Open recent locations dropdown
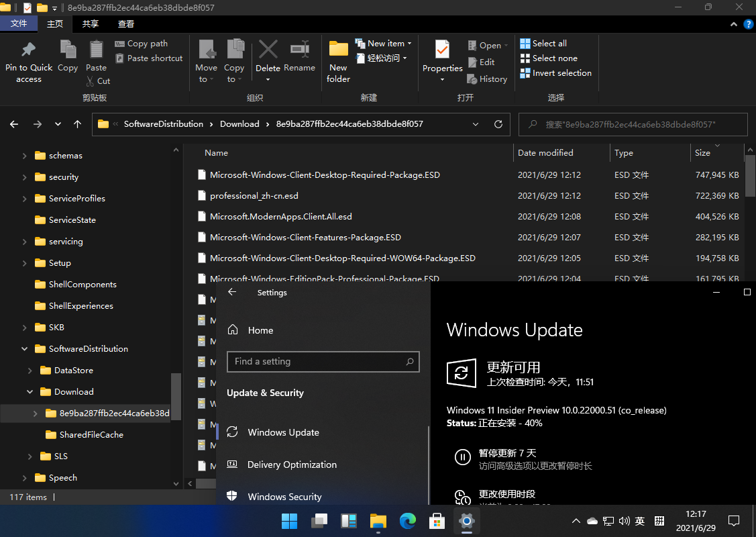756x537 pixels. point(58,124)
